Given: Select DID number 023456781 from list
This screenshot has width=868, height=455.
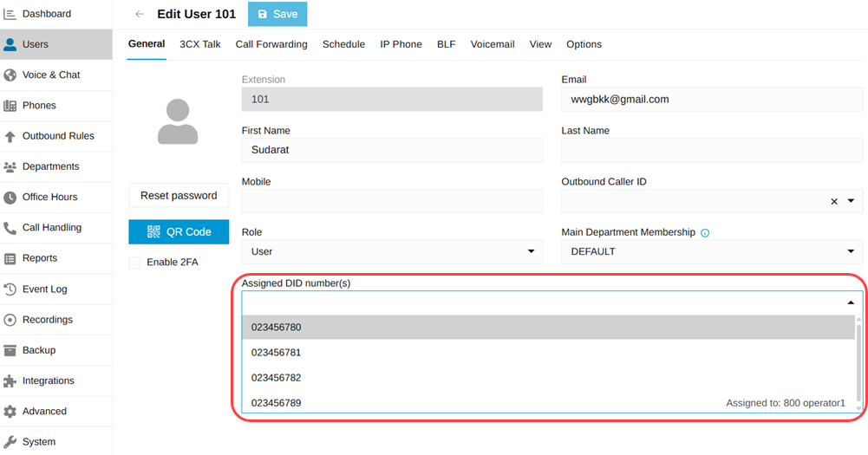Looking at the screenshot, I should [548, 353].
